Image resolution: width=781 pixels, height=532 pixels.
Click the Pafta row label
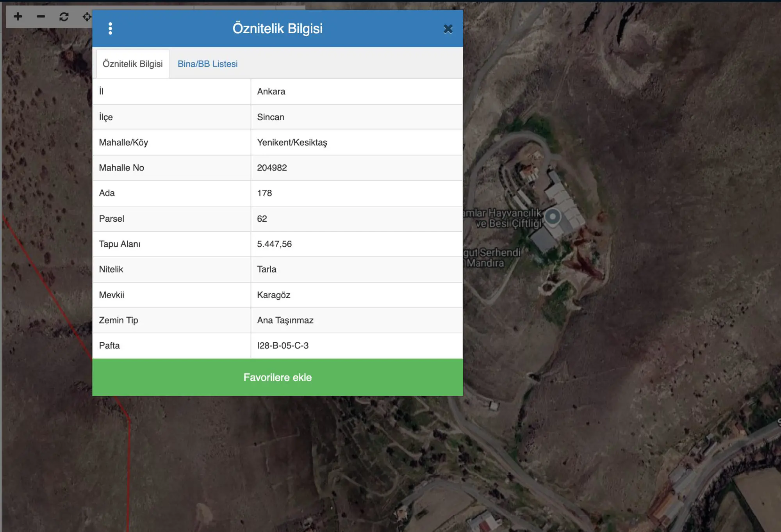109,346
